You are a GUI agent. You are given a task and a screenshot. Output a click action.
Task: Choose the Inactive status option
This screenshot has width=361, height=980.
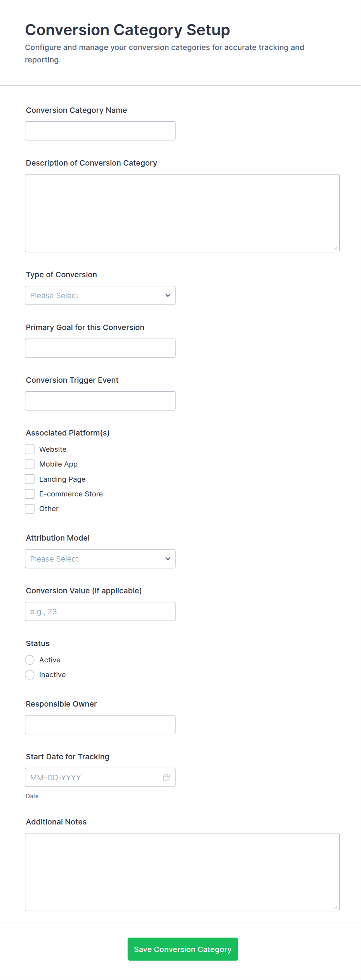click(x=30, y=675)
